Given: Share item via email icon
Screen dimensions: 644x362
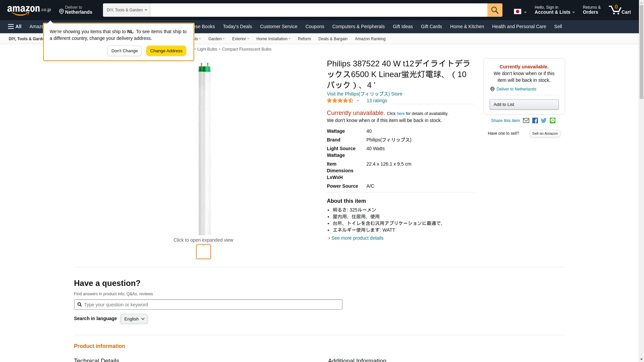Looking at the screenshot, I should point(526,121).
